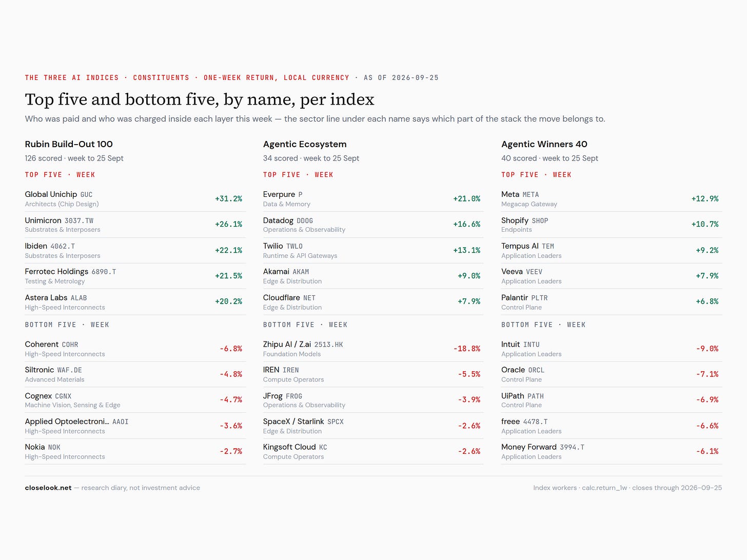Select the "GUC" ticker symbol
The width and height of the screenshot is (747, 560).
tap(87, 195)
